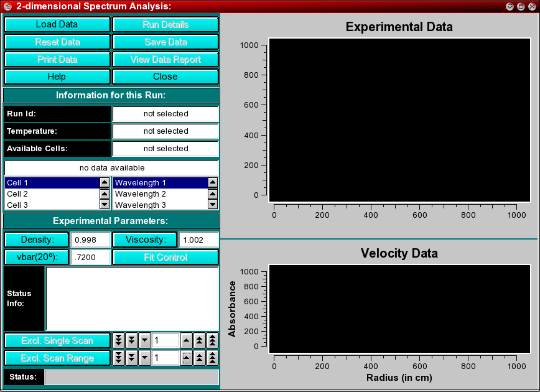Click double-up arrow for Excl. Scan Range
The width and height of the screenshot is (540, 392).
[x=199, y=358]
